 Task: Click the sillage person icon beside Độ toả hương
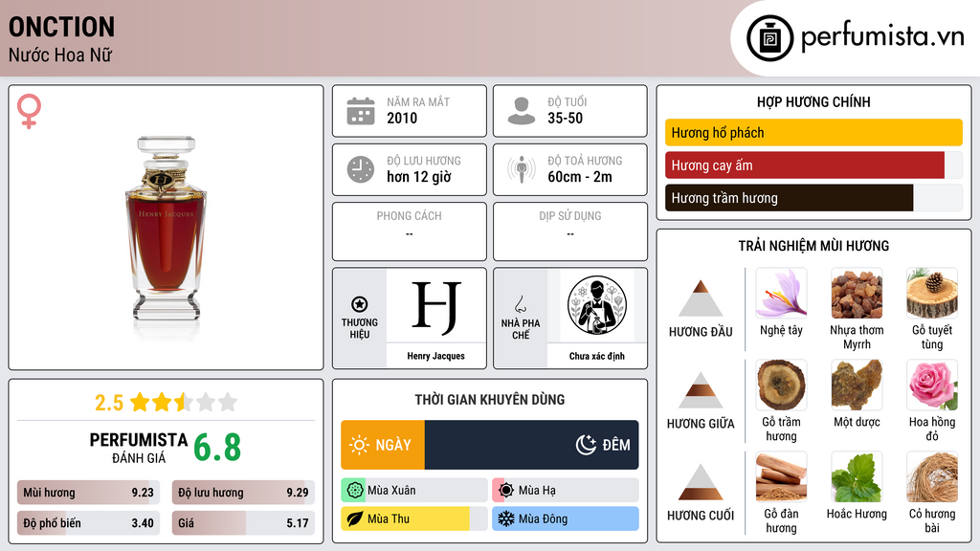[x=522, y=169]
